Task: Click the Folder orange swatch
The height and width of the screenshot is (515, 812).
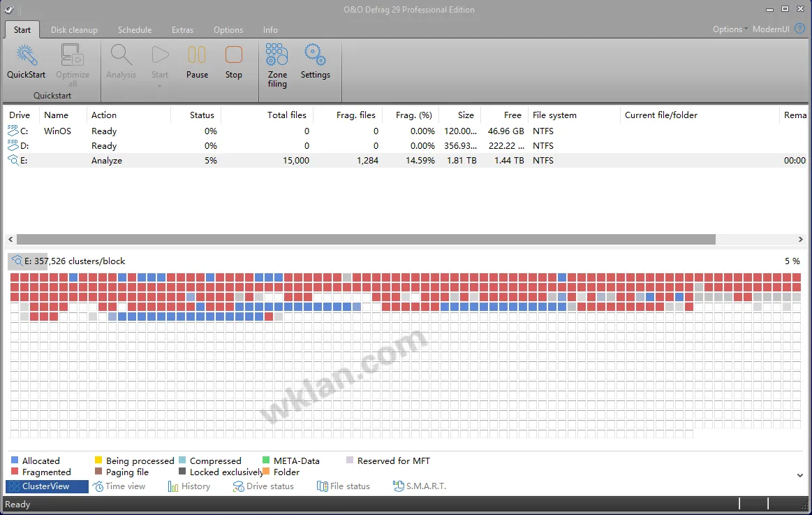Action: 266,472
